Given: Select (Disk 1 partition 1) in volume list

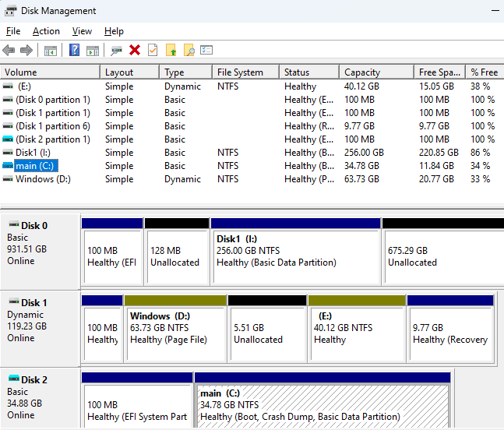Looking at the screenshot, I should tap(53, 113).
